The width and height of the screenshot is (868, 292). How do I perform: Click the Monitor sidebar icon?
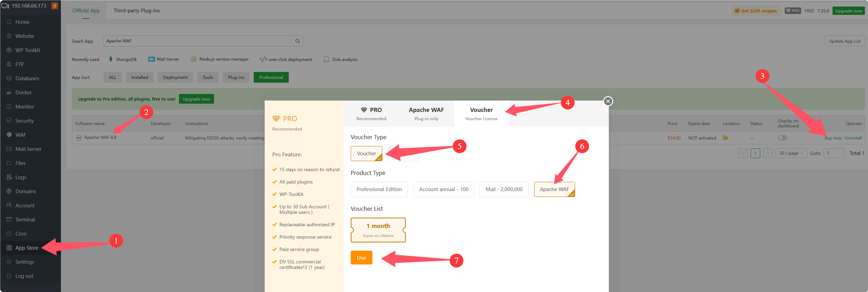click(x=9, y=107)
